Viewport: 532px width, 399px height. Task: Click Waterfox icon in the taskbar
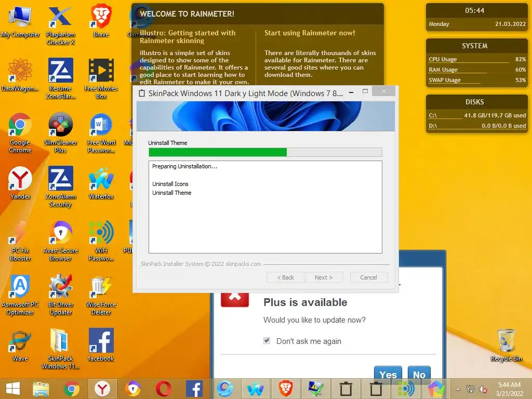tap(255, 389)
